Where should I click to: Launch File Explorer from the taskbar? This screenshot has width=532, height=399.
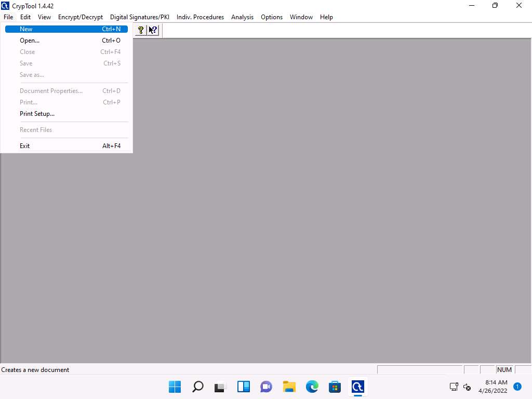click(289, 387)
